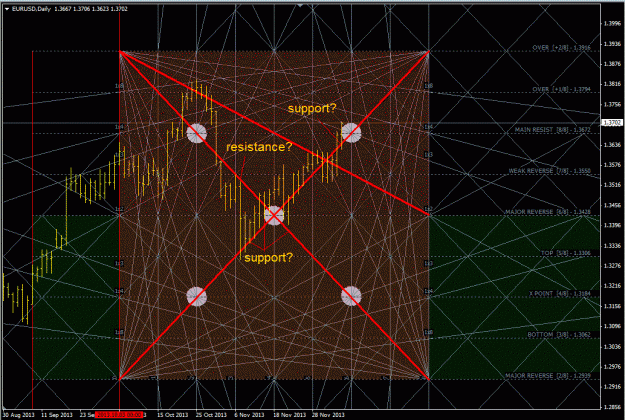The image size is (625, 420).
Task: Click the 1.3996 price scale value
Action: (x=612, y=23)
